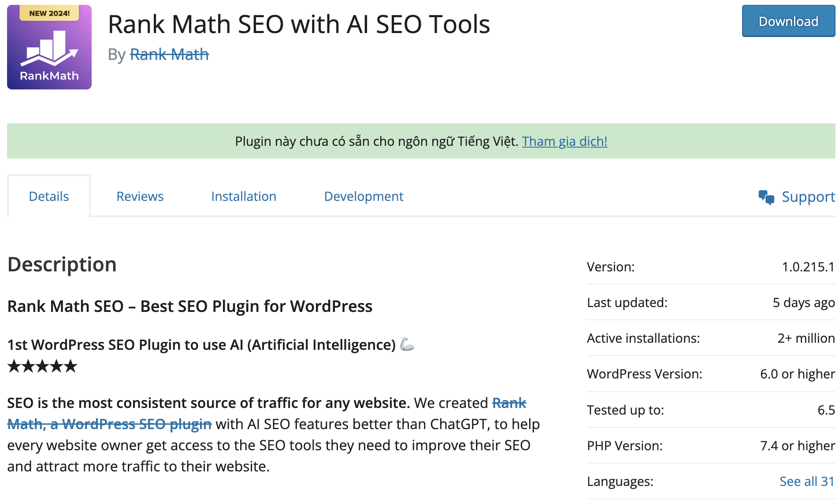839x504 pixels.
Task: Go to the Development tab
Action: coord(364,196)
